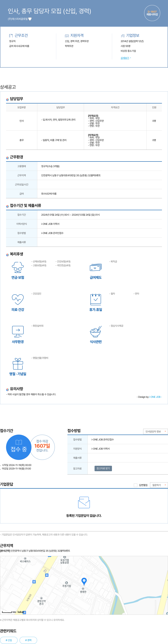Click the kakao map logo
168x644 pixels.
pyautogui.click(x=21, y=612)
